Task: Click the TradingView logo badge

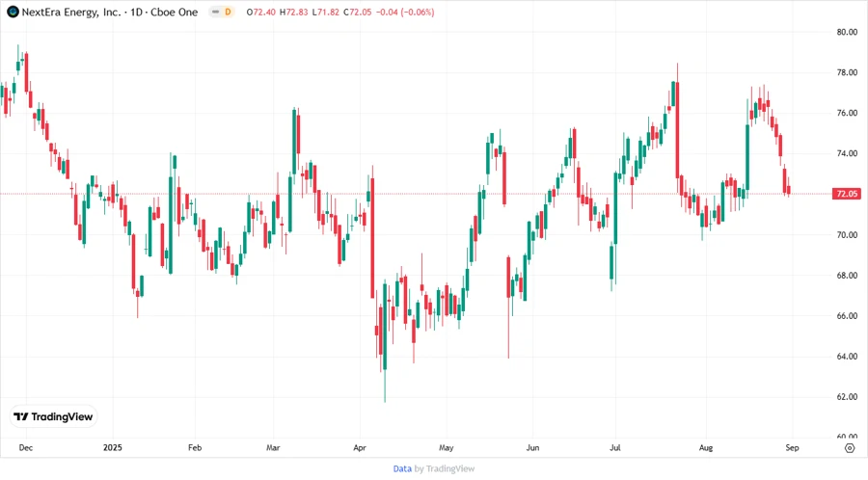Action: click(x=54, y=416)
